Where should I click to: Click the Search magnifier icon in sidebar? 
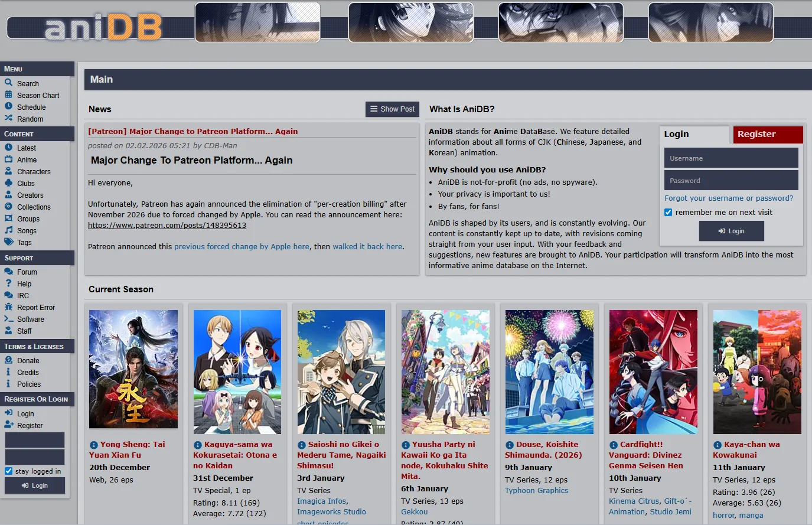tap(8, 83)
